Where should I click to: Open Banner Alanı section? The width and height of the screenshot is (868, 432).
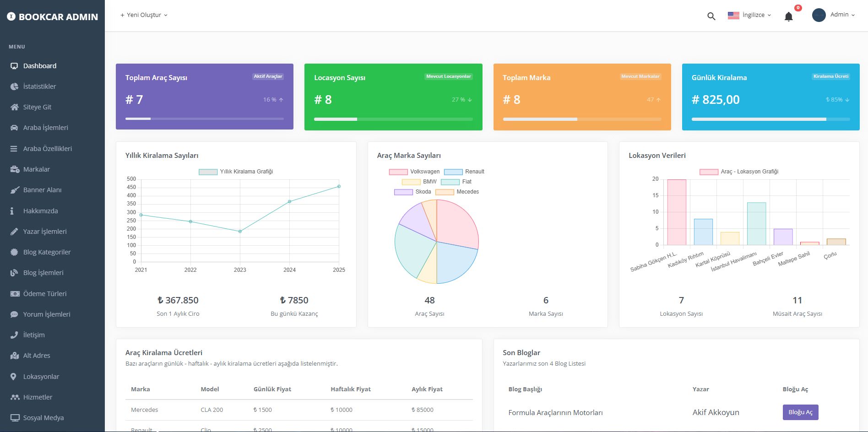coord(43,189)
